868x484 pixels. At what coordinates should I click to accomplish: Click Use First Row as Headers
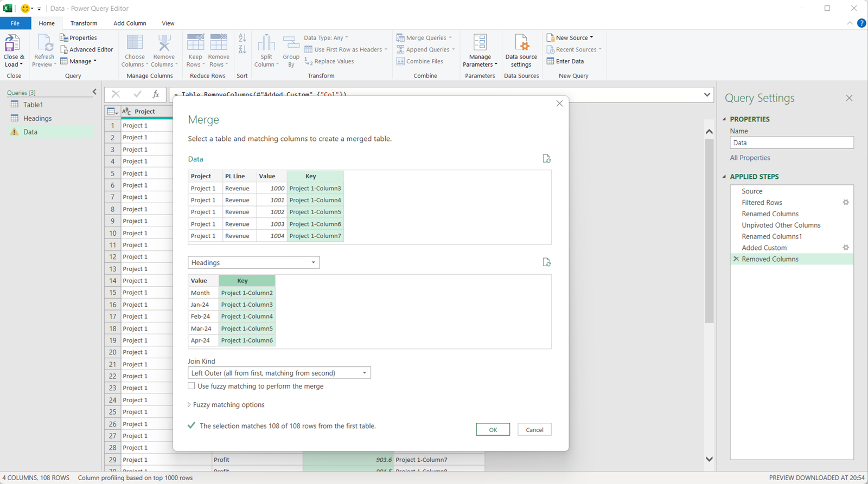click(x=346, y=49)
